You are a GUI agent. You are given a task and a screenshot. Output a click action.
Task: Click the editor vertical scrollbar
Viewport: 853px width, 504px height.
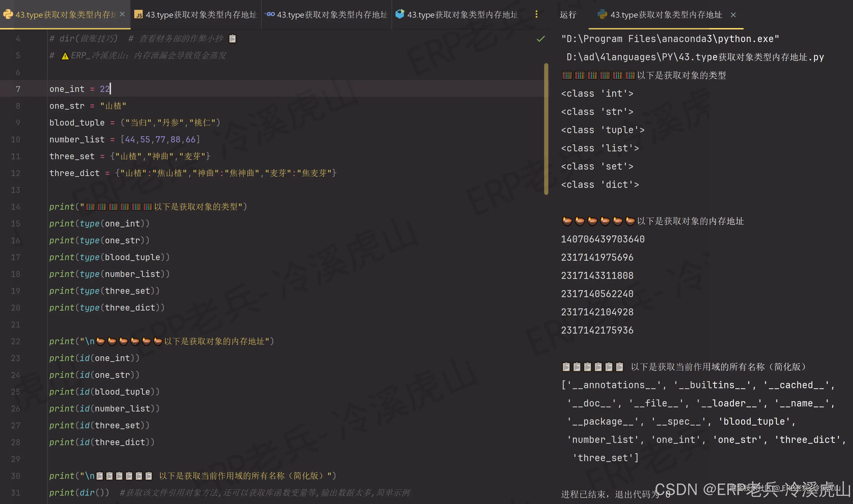[546, 129]
